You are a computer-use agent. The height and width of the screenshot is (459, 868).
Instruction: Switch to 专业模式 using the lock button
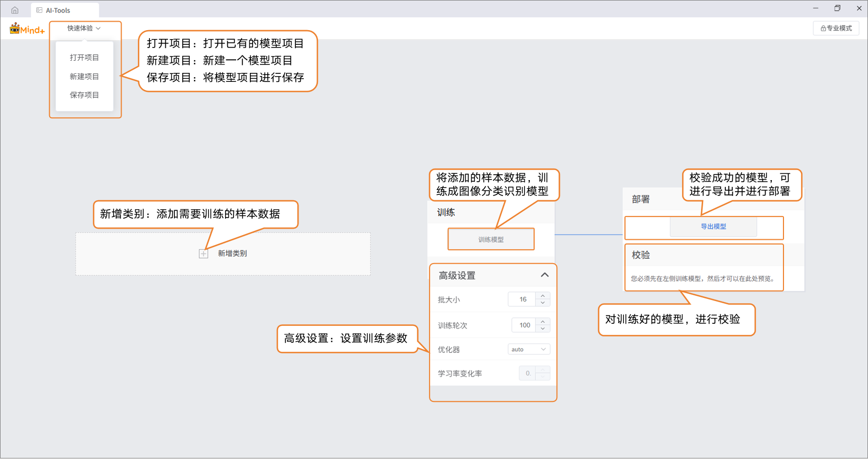click(x=836, y=29)
